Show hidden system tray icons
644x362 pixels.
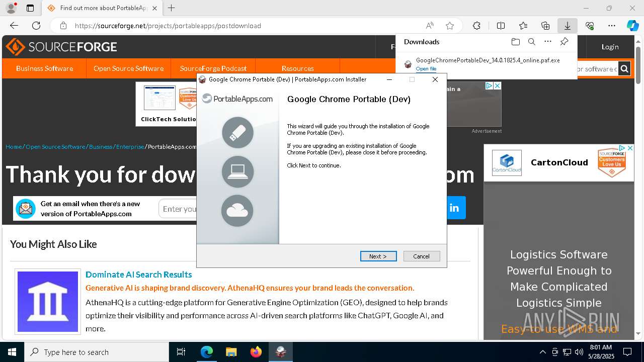pyautogui.click(x=542, y=352)
